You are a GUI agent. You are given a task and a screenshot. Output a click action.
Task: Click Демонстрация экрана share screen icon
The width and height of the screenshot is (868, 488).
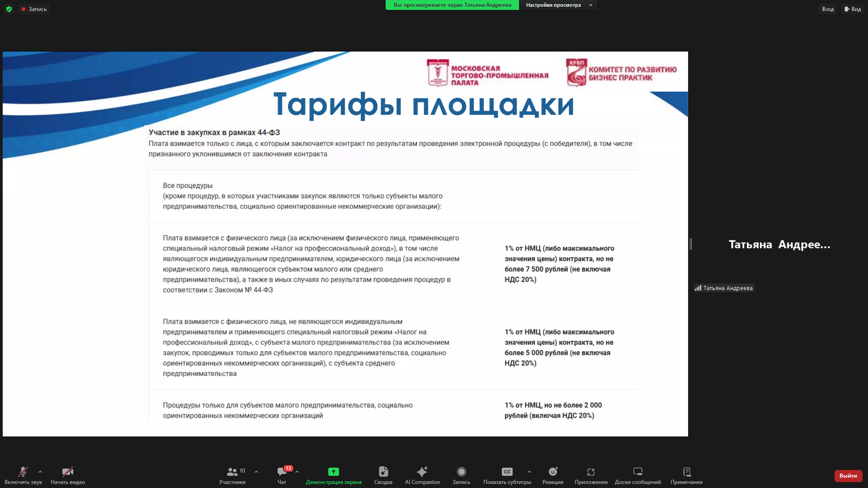[x=334, y=475]
